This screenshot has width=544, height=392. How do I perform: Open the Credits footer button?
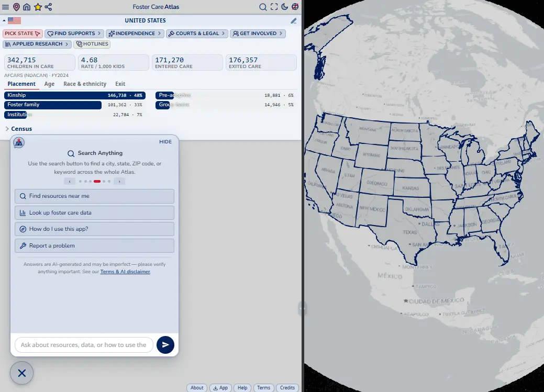(287, 388)
